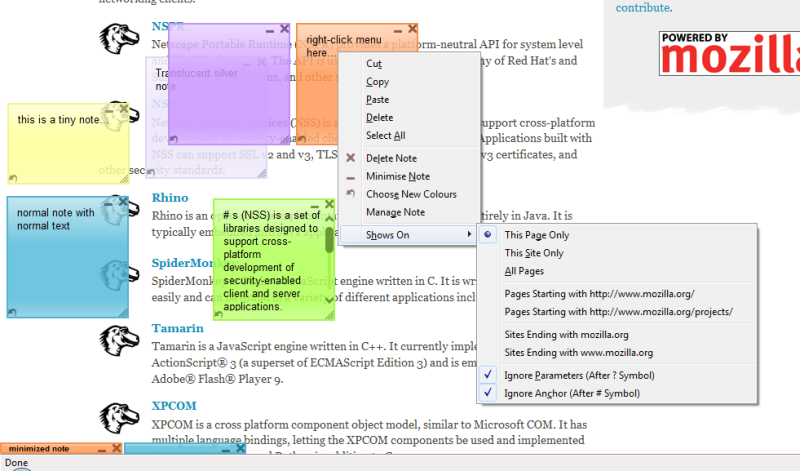This screenshot has height=471, width=800.
Task: Choose 'Sites Ending with www.mozilla.org'
Action: tap(617, 353)
